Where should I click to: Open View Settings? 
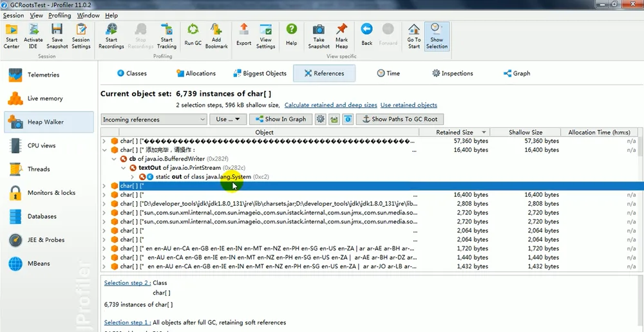(266, 36)
